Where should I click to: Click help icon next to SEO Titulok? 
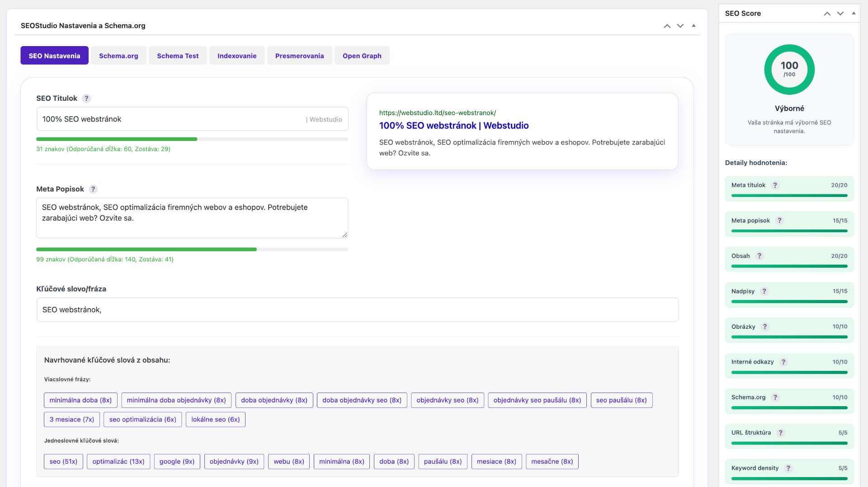point(86,98)
